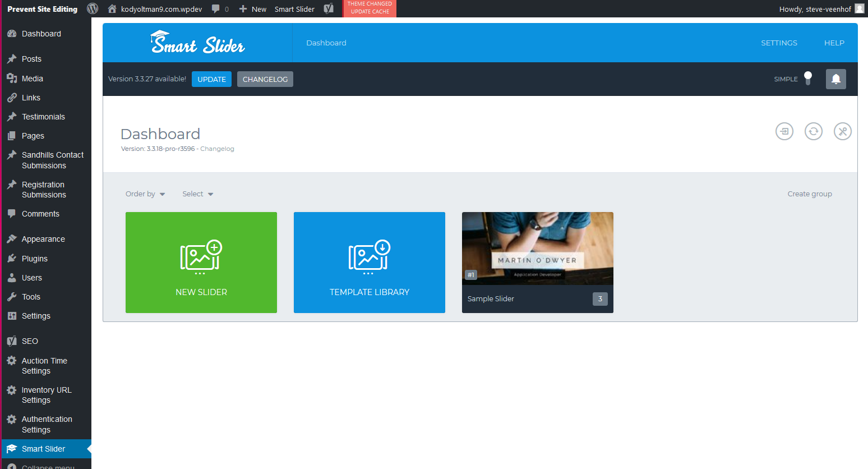The height and width of the screenshot is (469, 868).
Task: Click the SEO Yoast icon in sidebar
Action: tap(12, 341)
